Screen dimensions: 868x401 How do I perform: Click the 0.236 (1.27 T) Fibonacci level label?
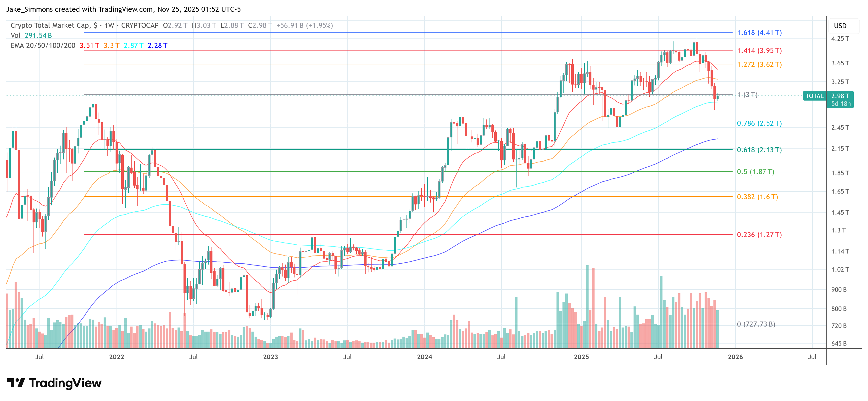tap(759, 235)
